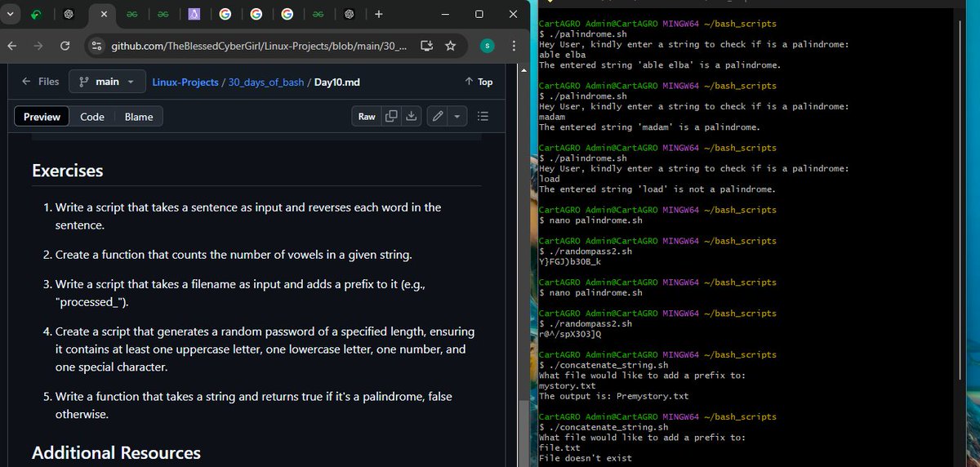Click the Exercises heading

click(67, 171)
